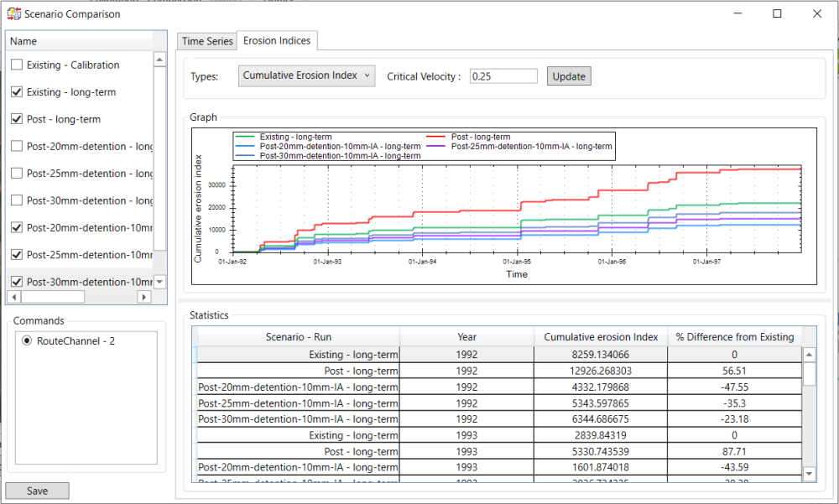The width and height of the screenshot is (839, 504).
Task: Maximize the Scenario Comparison window
Action: (777, 13)
